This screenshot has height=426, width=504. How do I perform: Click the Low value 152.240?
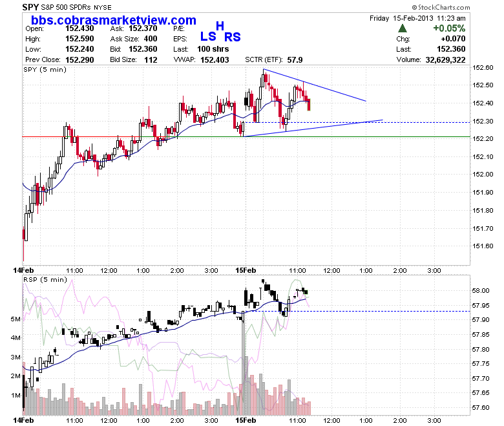tap(79, 49)
